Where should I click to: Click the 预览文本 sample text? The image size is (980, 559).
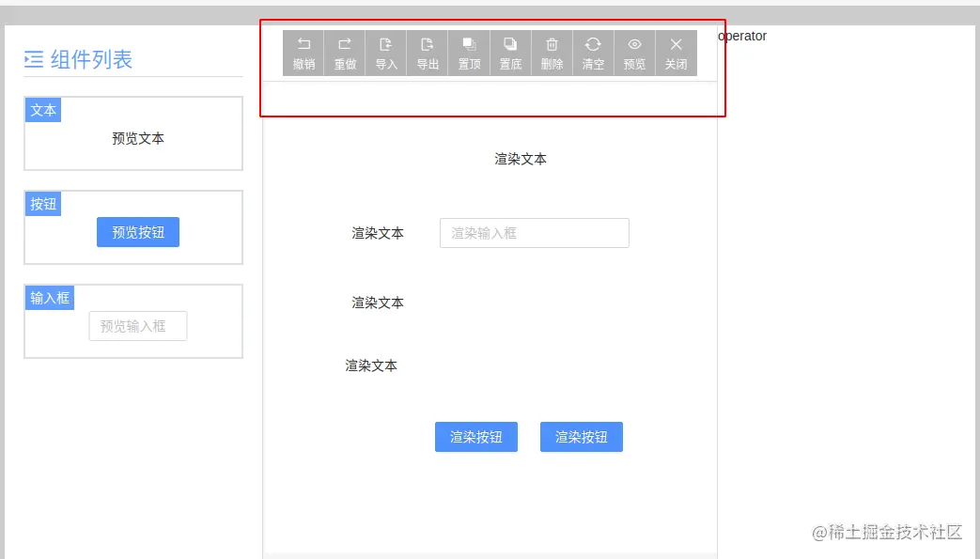coord(138,138)
